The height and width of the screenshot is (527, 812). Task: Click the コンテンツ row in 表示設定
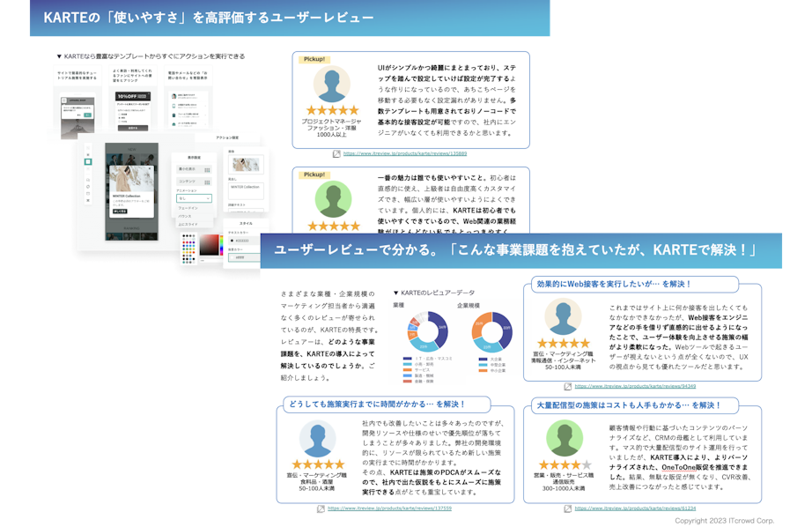coord(194,182)
